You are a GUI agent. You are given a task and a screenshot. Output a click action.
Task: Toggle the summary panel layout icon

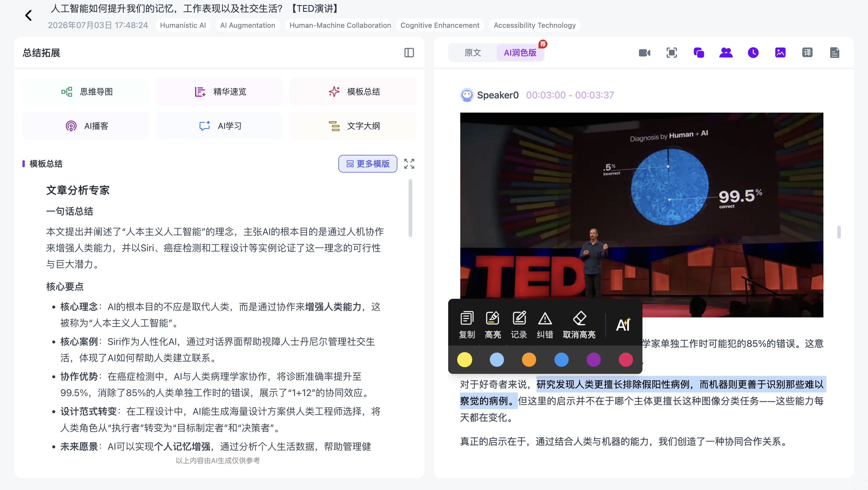(x=409, y=53)
